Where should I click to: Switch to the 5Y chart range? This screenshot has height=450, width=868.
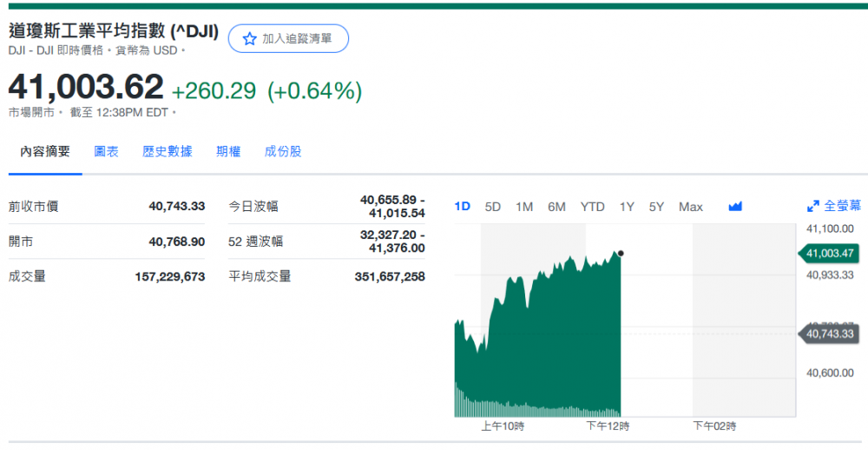click(656, 207)
